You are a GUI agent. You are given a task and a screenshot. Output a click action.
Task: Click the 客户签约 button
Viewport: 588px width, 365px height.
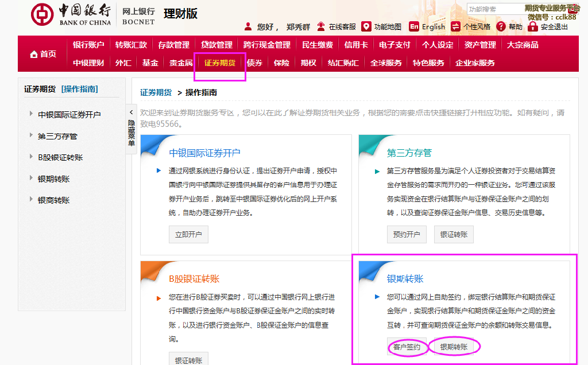(x=407, y=347)
